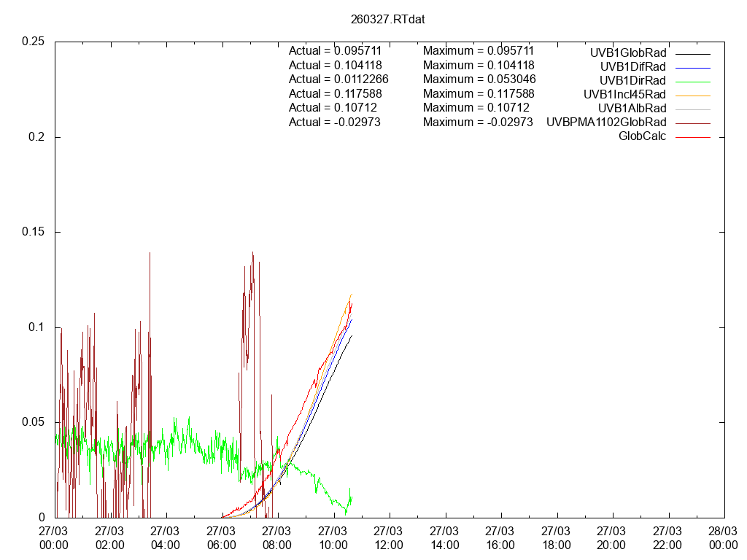Click the 27/03 12:00 x-axis time label
747x560 pixels.
tap(389, 538)
